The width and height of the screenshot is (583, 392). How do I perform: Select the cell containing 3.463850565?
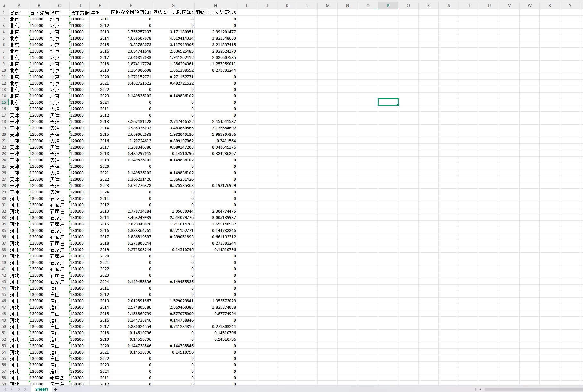click(x=173, y=128)
